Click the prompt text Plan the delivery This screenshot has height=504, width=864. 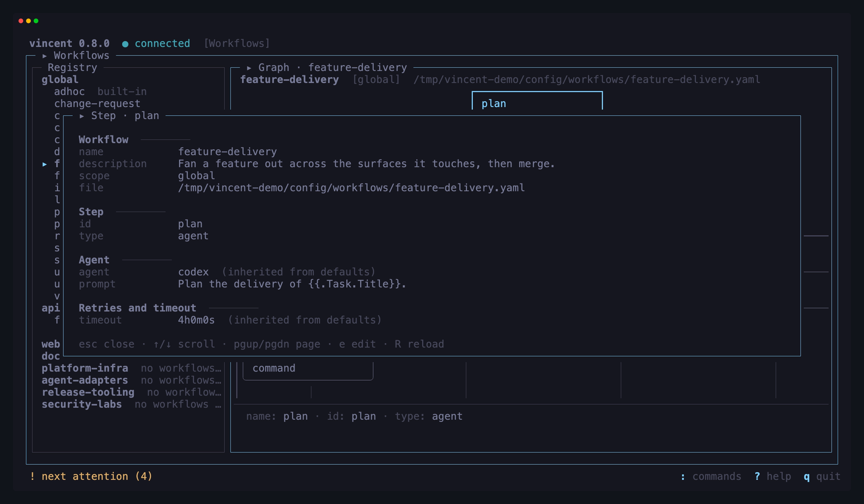(292, 284)
